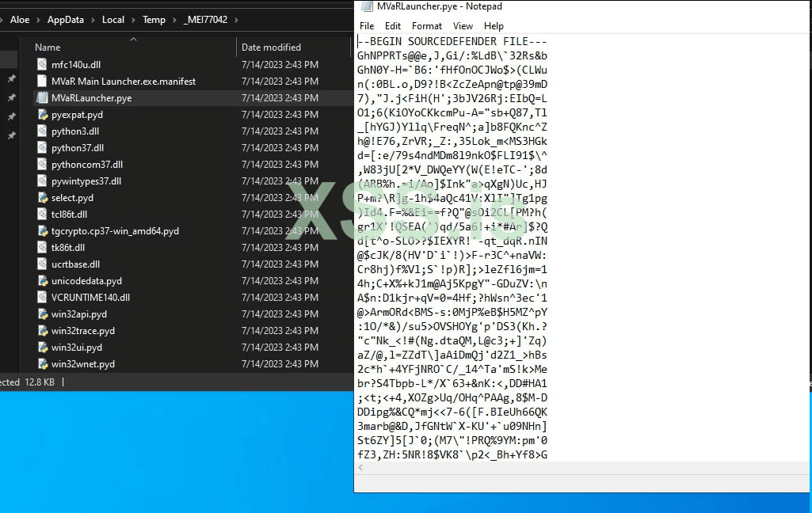
Task: Click the win32api.pyd file icon
Action: (x=43, y=313)
